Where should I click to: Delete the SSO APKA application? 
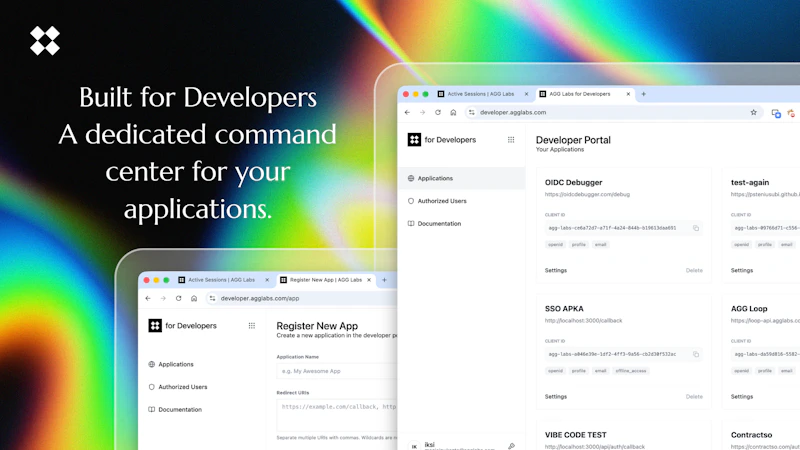click(x=694, y=396)
